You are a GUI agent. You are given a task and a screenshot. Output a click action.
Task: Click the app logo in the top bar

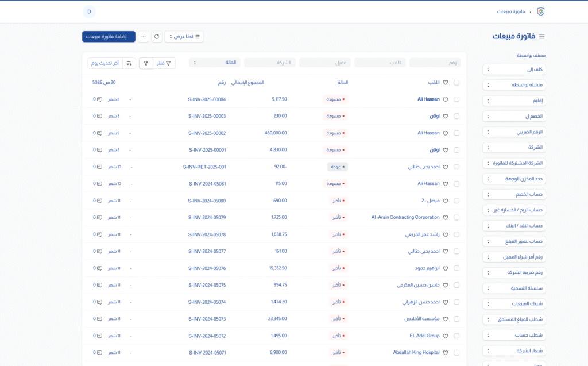click(x=540, y=11)
